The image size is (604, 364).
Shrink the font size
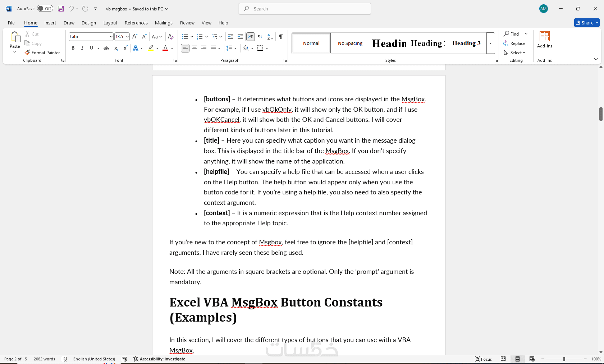click(144, 37)
